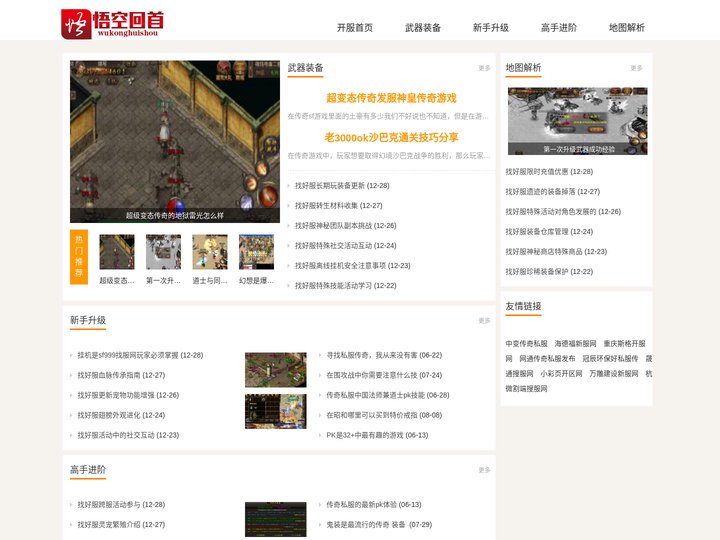The image size is (720, 540).
Task: Click friend link 海德福新服网
Action: (575, 343)
